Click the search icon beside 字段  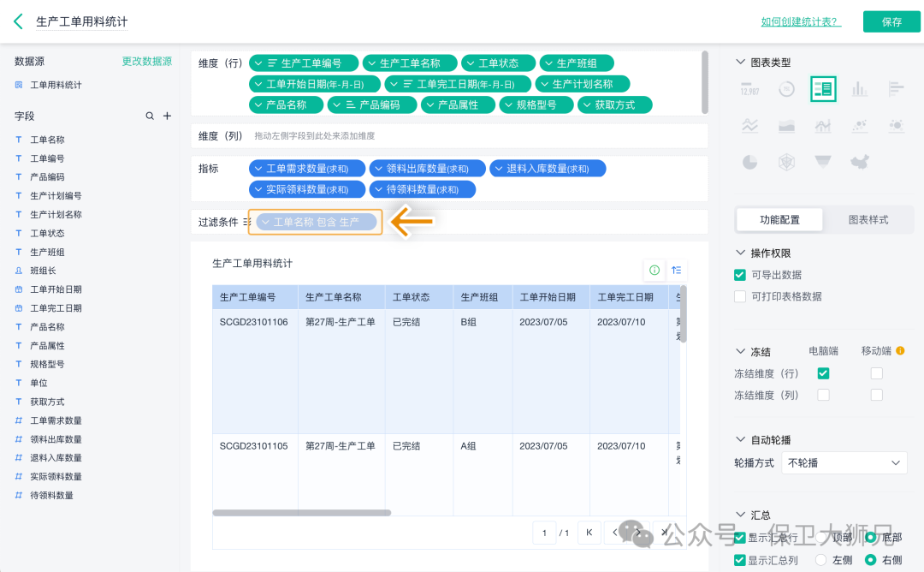(151, 116)
